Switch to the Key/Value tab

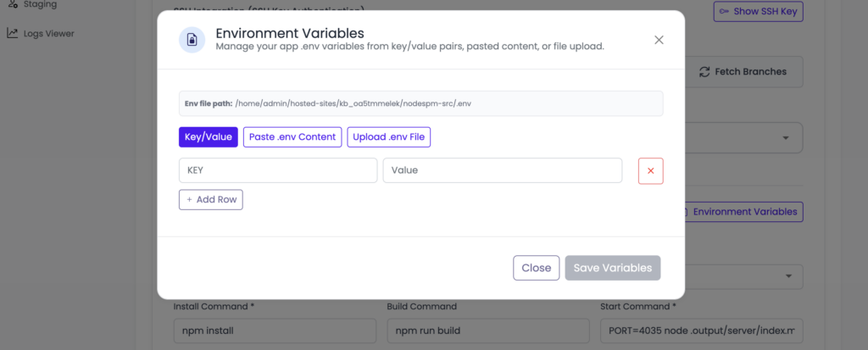209,136
